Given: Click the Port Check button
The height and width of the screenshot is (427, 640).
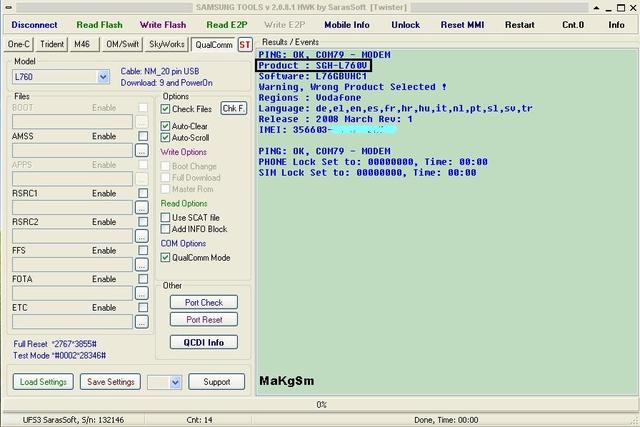Looking at the screenshot, I should click(x=204, y=302).
